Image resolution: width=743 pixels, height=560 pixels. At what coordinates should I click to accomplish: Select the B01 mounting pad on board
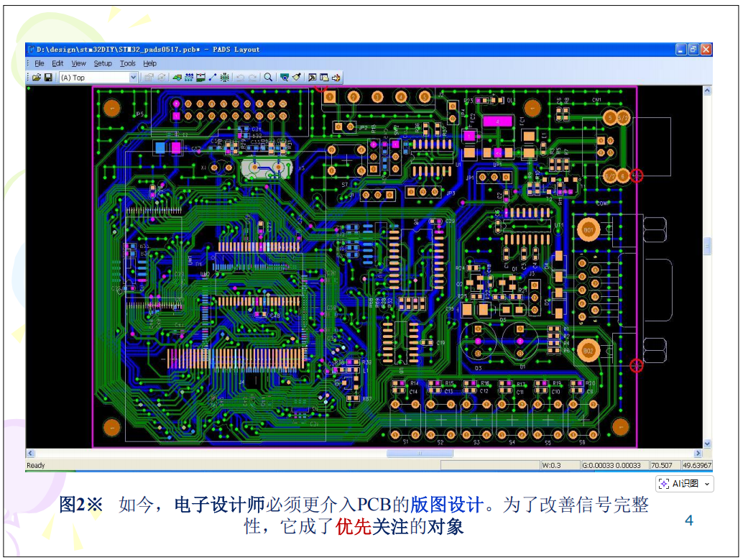coord(589,230)
